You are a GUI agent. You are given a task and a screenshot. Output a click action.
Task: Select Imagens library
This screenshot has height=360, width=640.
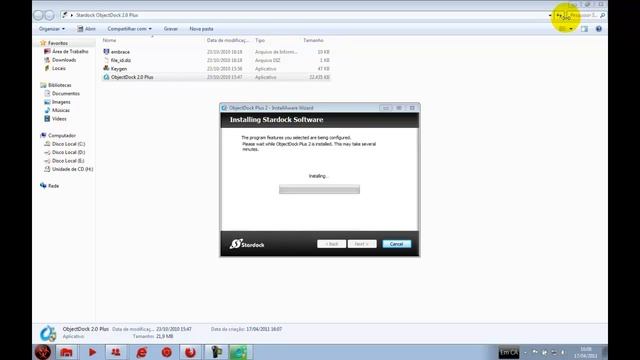pyautogui.click(x=61, y=102)
